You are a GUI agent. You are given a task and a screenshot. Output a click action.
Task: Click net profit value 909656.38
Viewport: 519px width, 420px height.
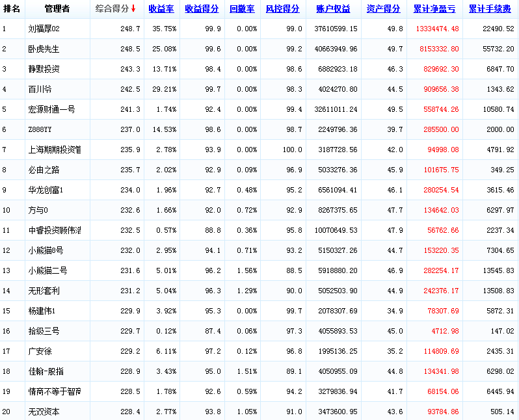tap(441, 89)
